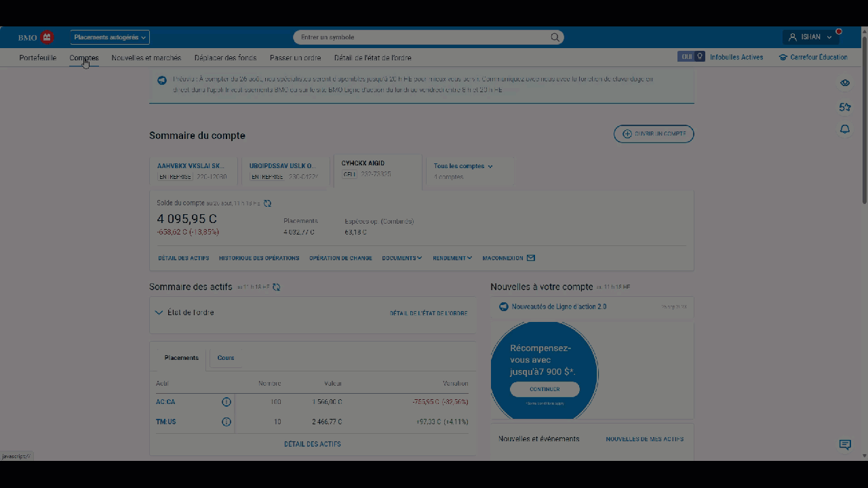Click the graduation cap icon
The image size is (868, 488).
tap(783, 58)
